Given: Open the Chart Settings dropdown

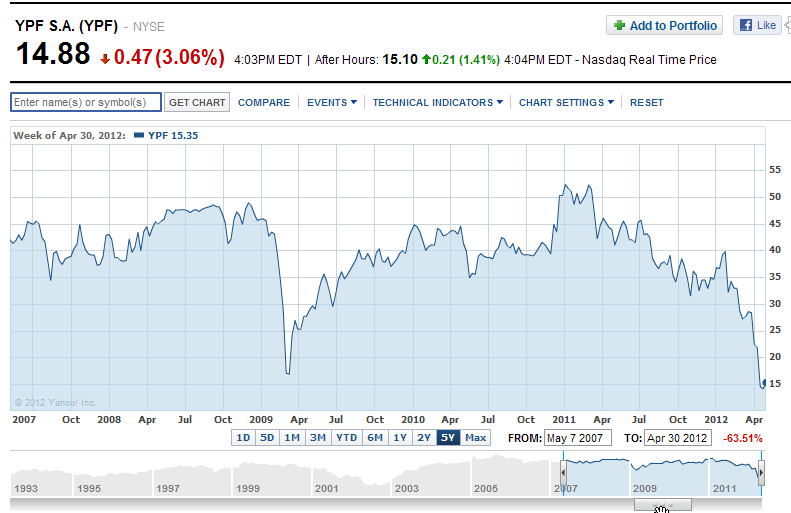Looking at the screenshot, I should (x=565, y=102).
